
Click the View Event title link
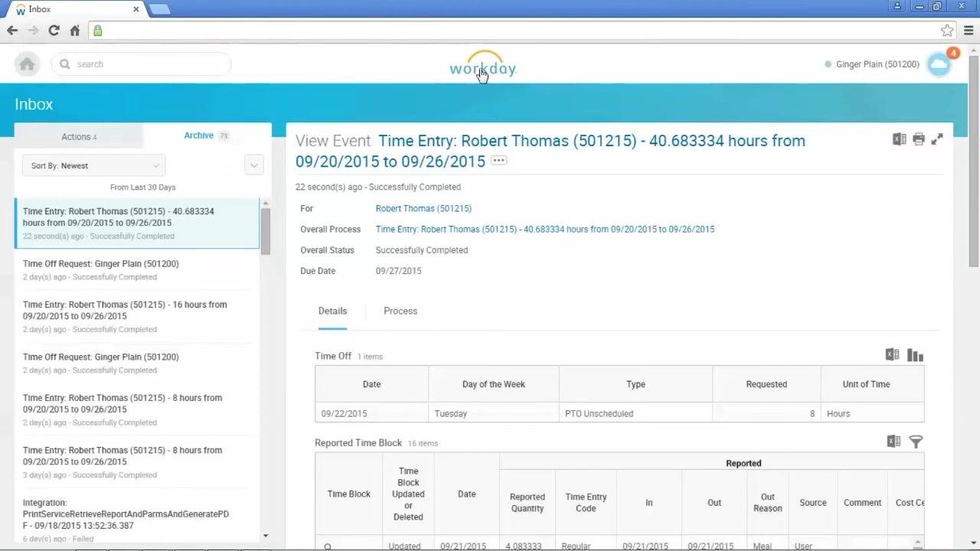[550, 151]
